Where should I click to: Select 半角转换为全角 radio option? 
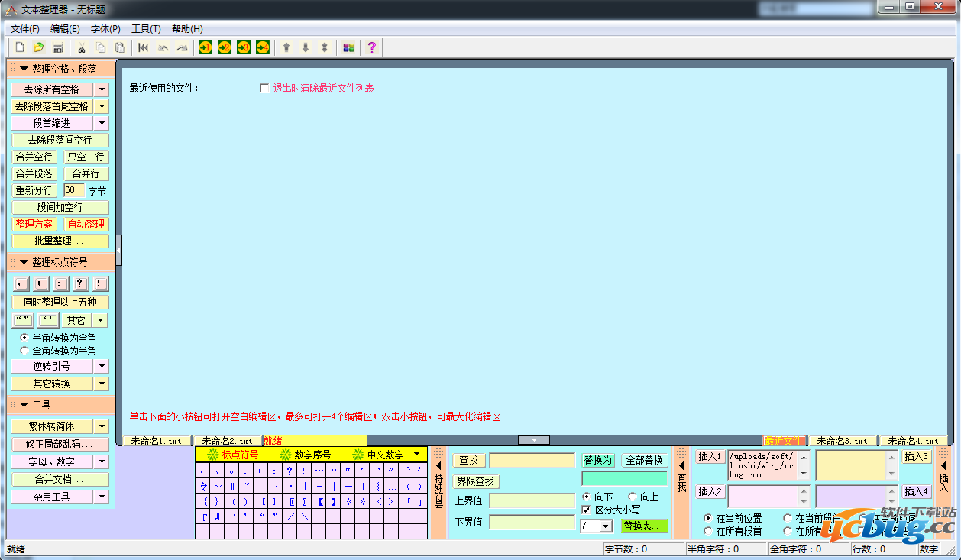click(24, 338)
